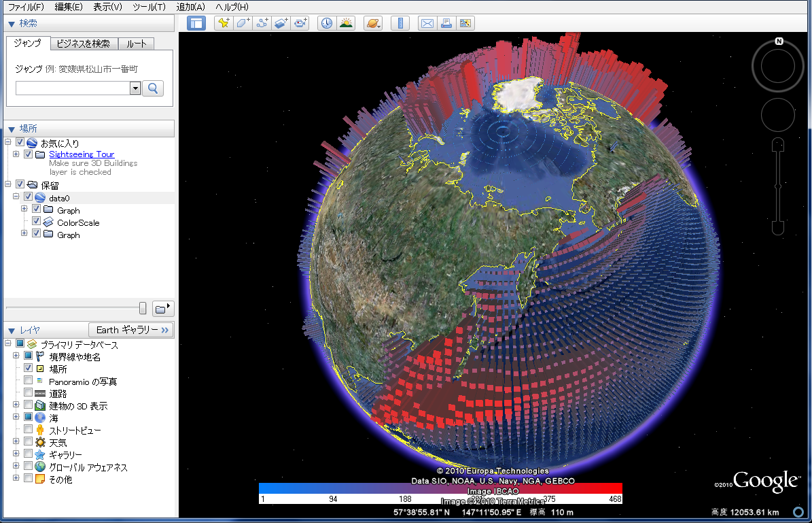The image size is (812, 523).
Task: Show historical imagery clock tool
Action: click(327, 23)
